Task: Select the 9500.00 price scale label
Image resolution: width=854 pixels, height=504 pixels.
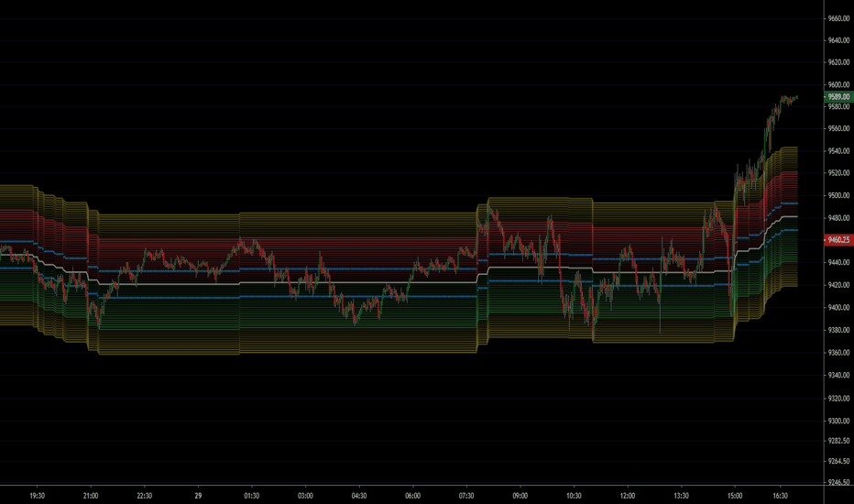Action: click(838, 195)
